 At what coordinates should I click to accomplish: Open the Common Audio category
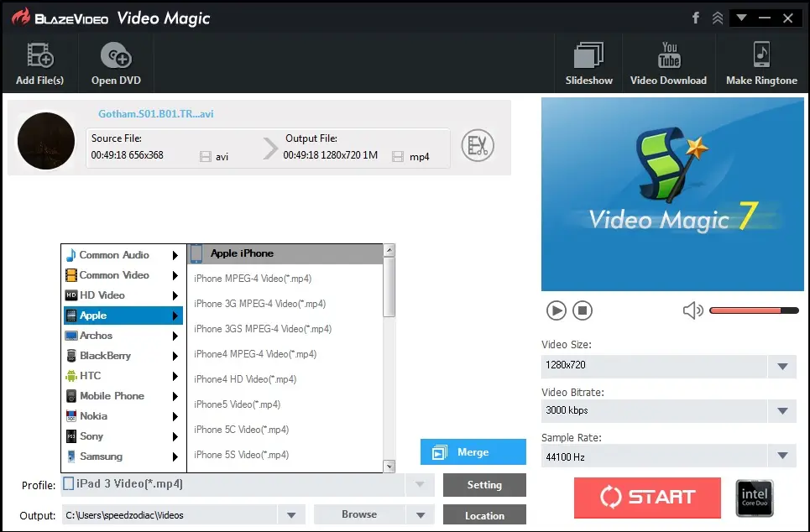123,254
